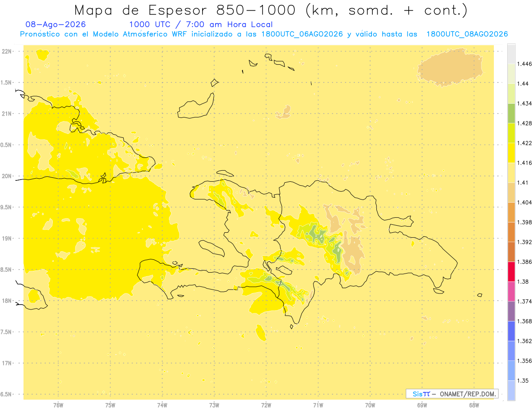This screenshot has width=532, height=411.
Task: Click the purple legend swatch between 1.368 and 1.374
Action: [511, 311]
